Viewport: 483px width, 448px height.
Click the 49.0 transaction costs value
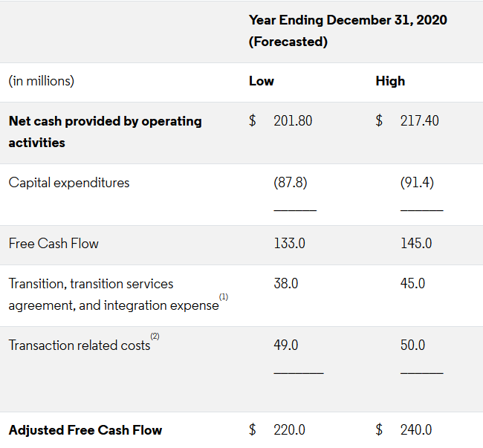286,345
